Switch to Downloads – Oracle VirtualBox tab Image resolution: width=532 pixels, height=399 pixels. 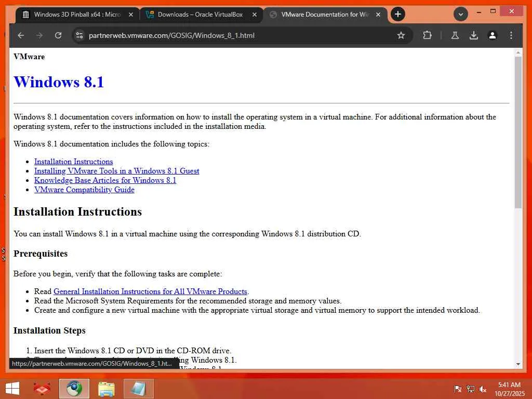tap(201, 15)
